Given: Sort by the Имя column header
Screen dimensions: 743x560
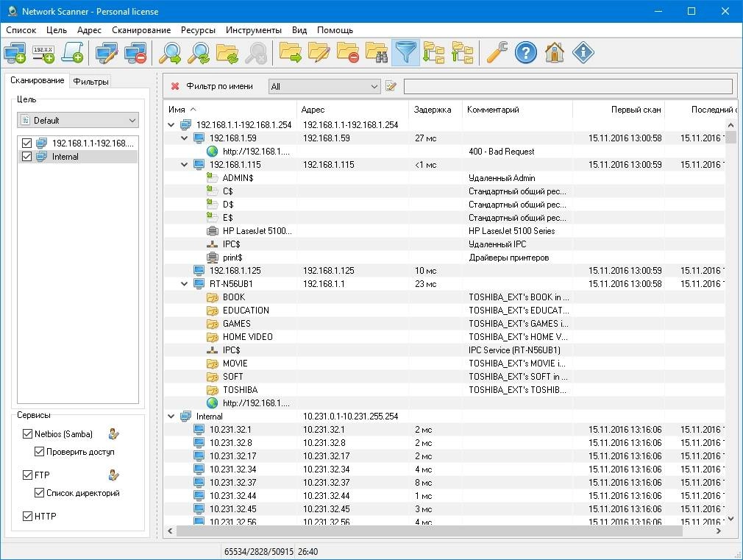Looking at the screenshot, I should 230,110.
